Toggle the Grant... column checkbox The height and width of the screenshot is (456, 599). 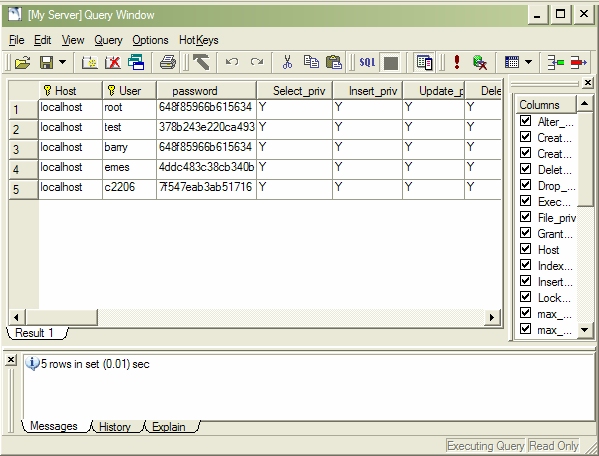click(526, 233)
